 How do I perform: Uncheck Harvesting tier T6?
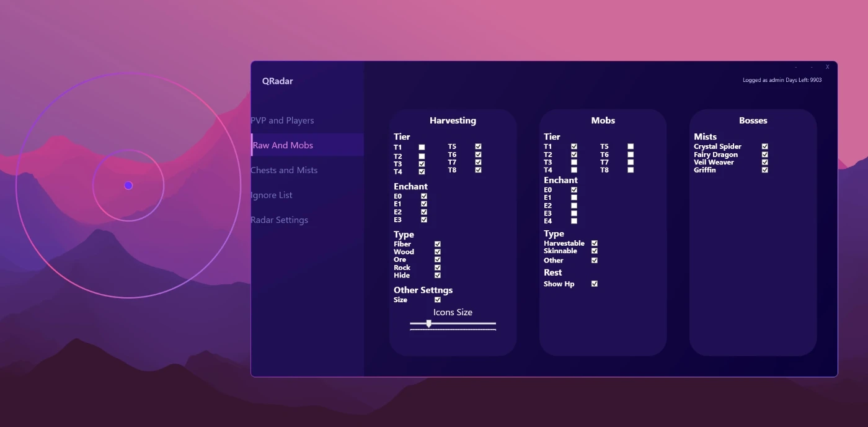click(x=478, y=155)
